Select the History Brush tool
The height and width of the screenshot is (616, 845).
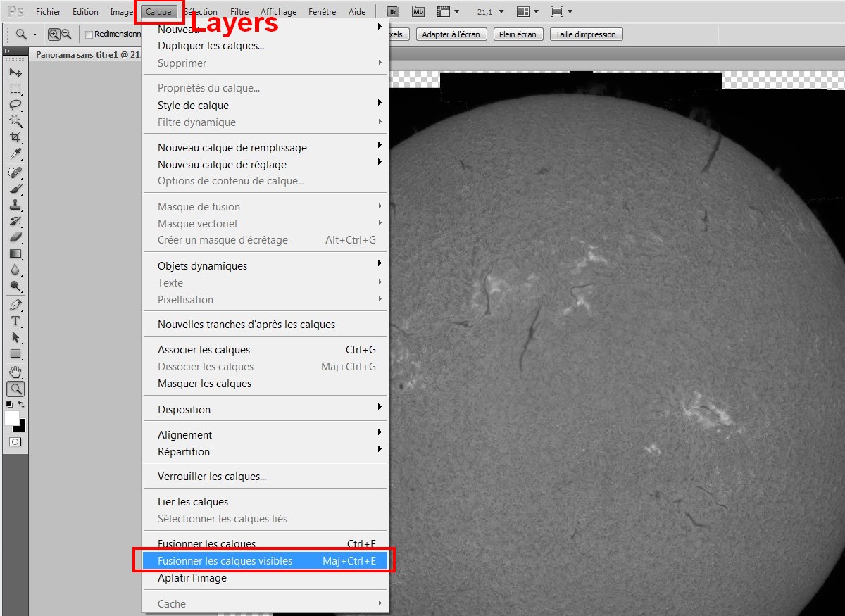pos(15,221)
